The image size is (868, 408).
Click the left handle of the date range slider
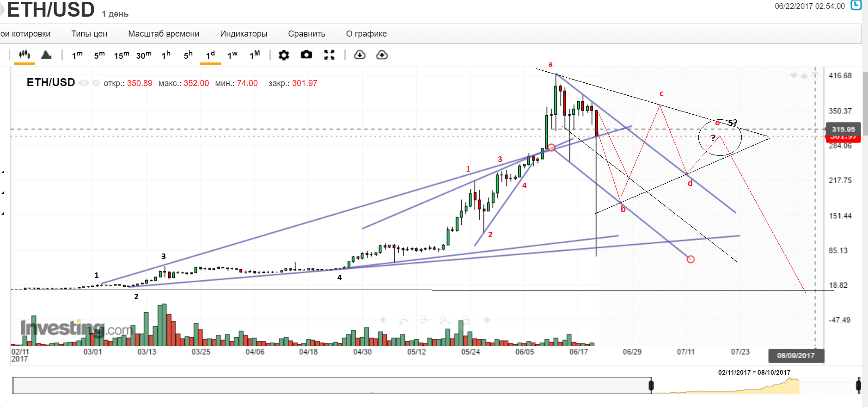click(651, 385)
